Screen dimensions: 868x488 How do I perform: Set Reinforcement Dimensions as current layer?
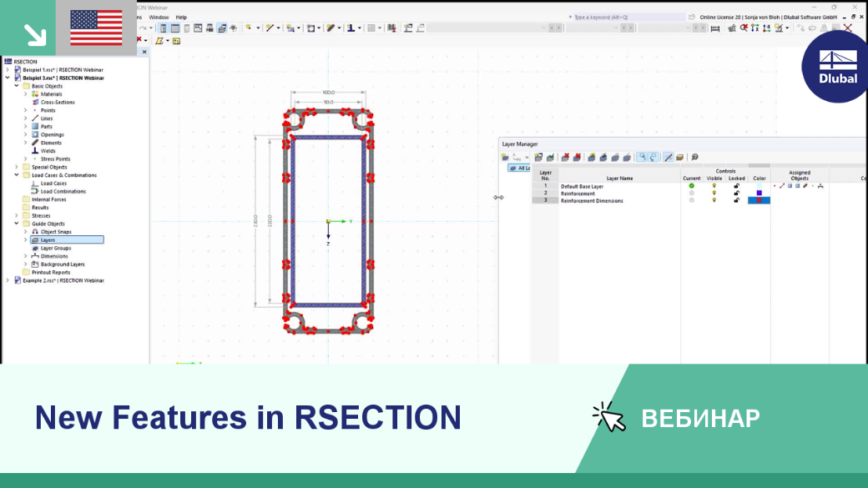[x=691, y=200]
